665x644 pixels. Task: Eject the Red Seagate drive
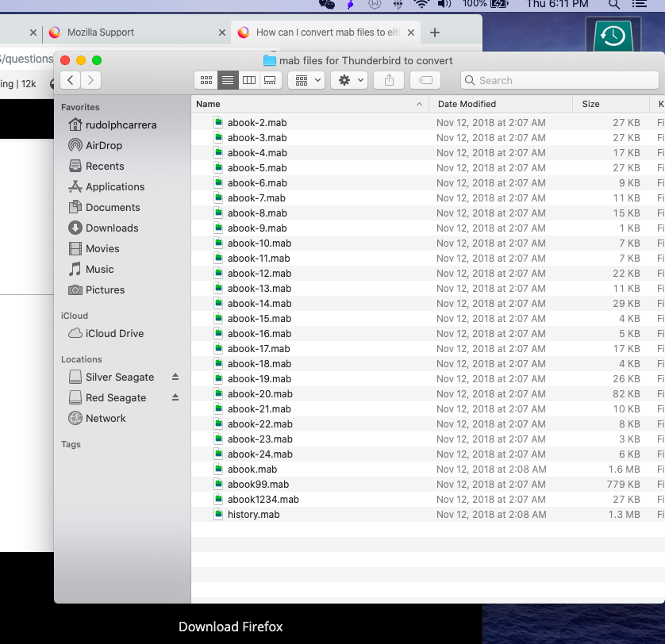pyautogui.click(x=175, y=398)
